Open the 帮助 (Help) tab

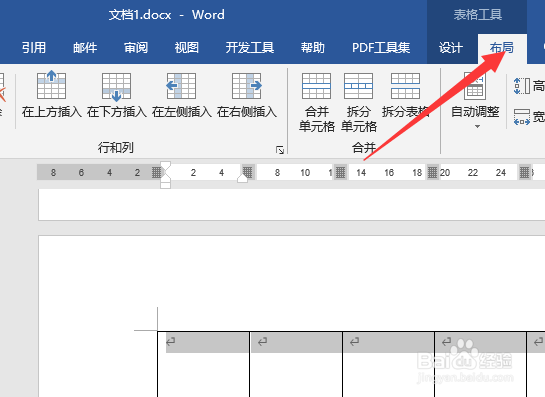click(x=312, y=48)
